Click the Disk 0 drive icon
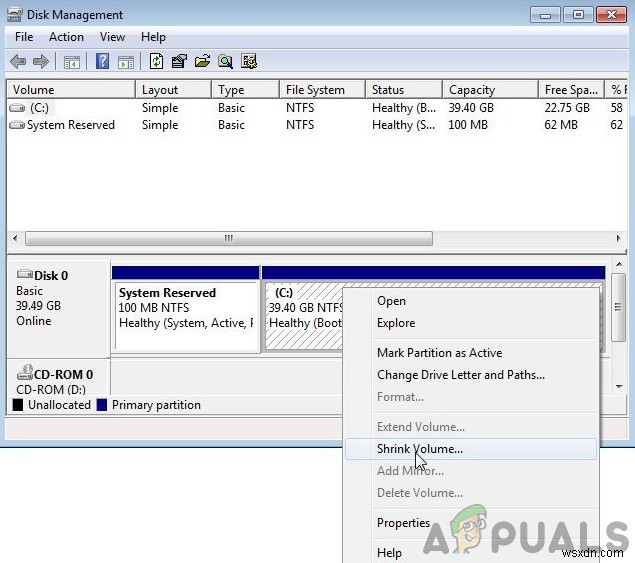The image size is (635, 563). pyautogui.click(x=25, y=275)
